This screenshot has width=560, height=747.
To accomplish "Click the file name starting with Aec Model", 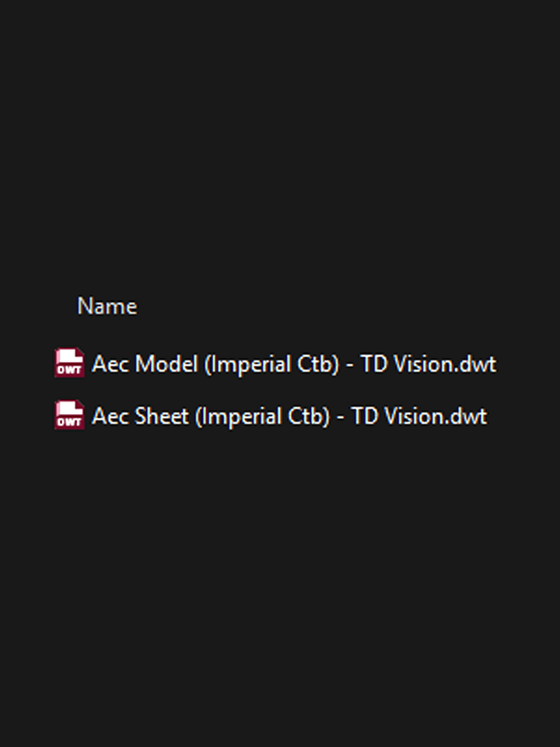I will [293, 364].
